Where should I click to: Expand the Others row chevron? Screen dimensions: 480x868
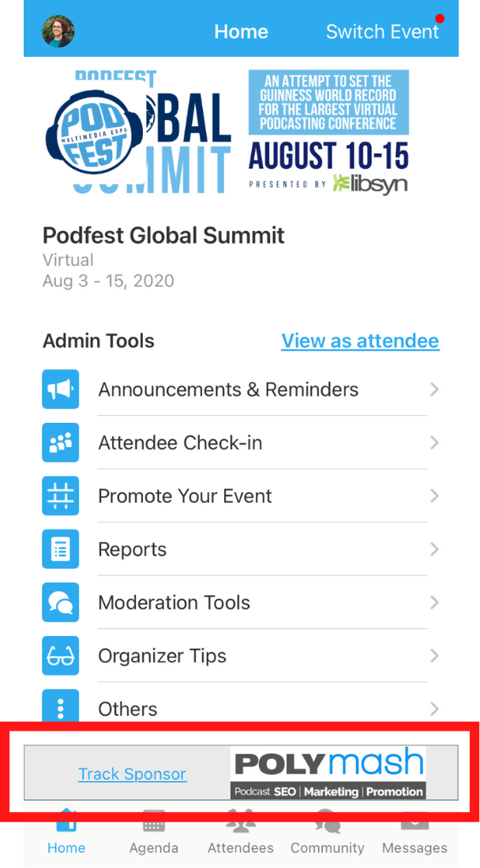click(433, 709)
